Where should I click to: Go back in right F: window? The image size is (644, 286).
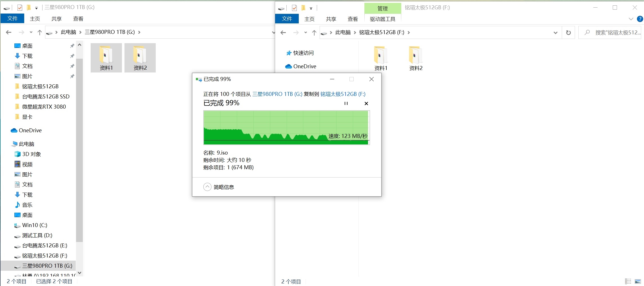click(x=283, y=32)
